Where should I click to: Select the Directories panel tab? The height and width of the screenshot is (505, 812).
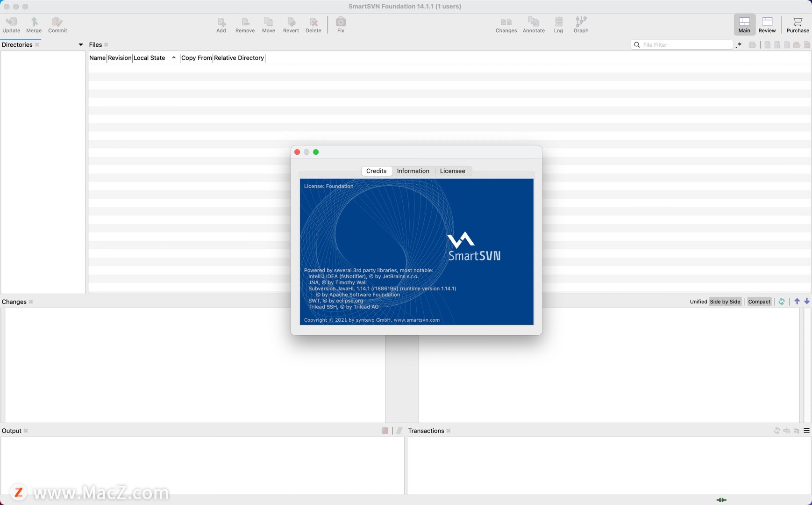coord(17,45)
